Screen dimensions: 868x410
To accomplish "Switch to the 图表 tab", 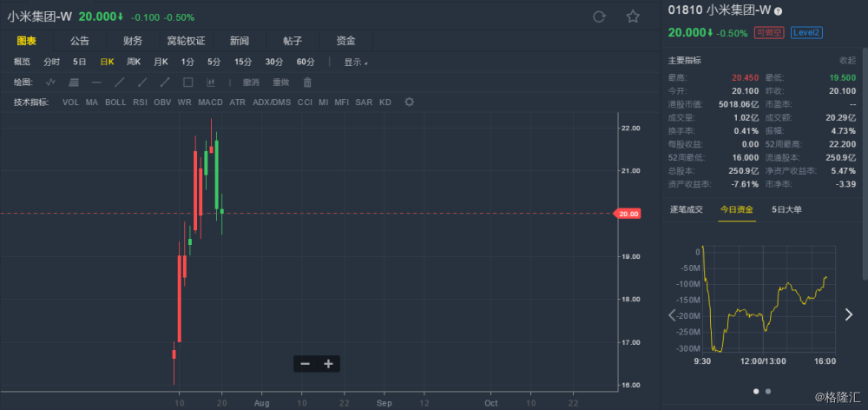I will pyautogui.click(x=27, y=41).
